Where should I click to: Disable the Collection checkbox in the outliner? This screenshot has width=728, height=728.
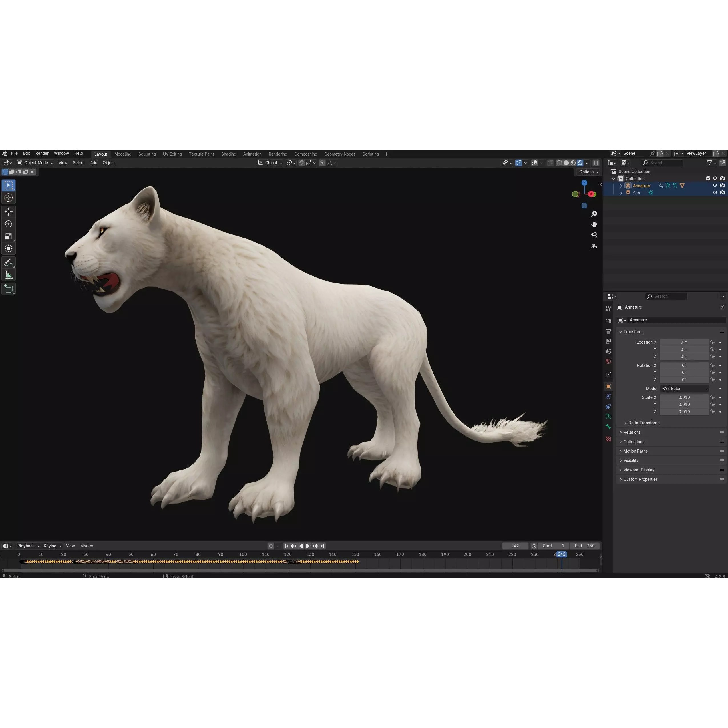708,178
